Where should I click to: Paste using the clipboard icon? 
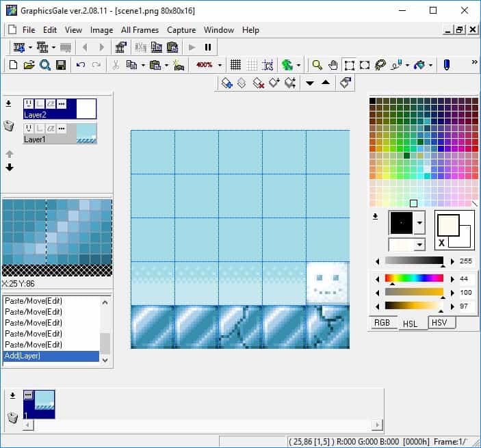click(x=155, y=65)
